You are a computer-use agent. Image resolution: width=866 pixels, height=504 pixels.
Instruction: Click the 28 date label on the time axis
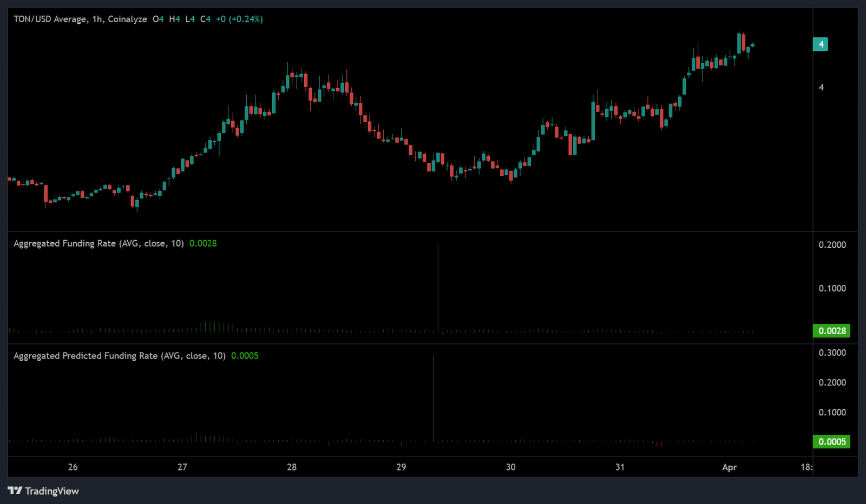pyautogui.click(x=292, y=467)
